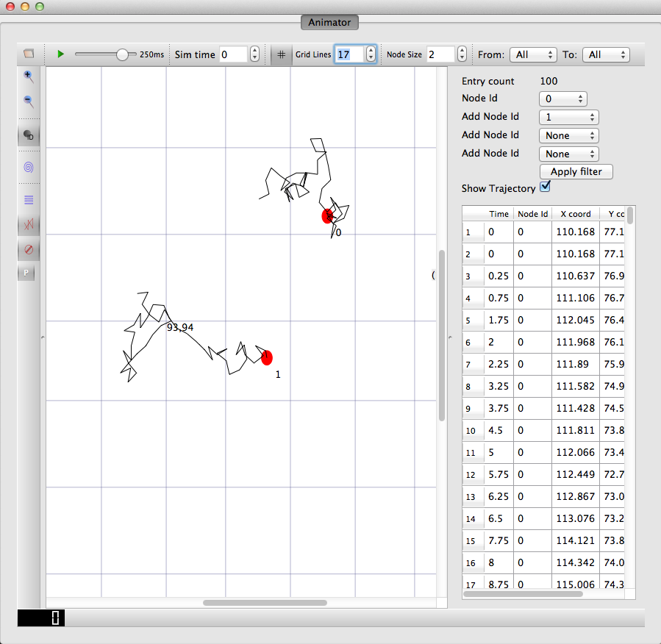This screenshot has height=644, width=661.
Task: Switch to the Animator tab
Action: (x=329, y=22)
